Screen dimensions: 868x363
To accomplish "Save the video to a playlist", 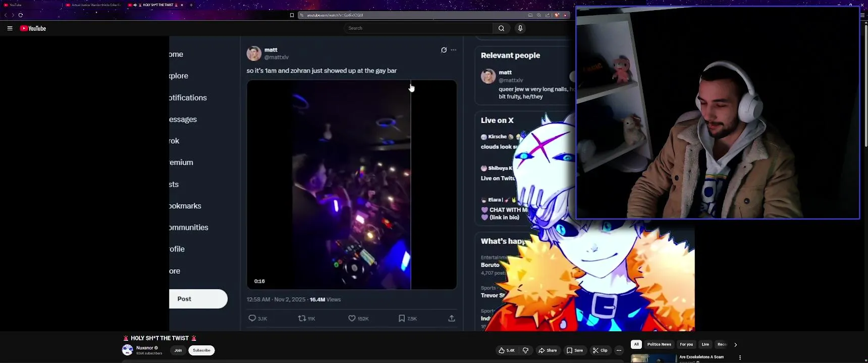I will point(575,350).
